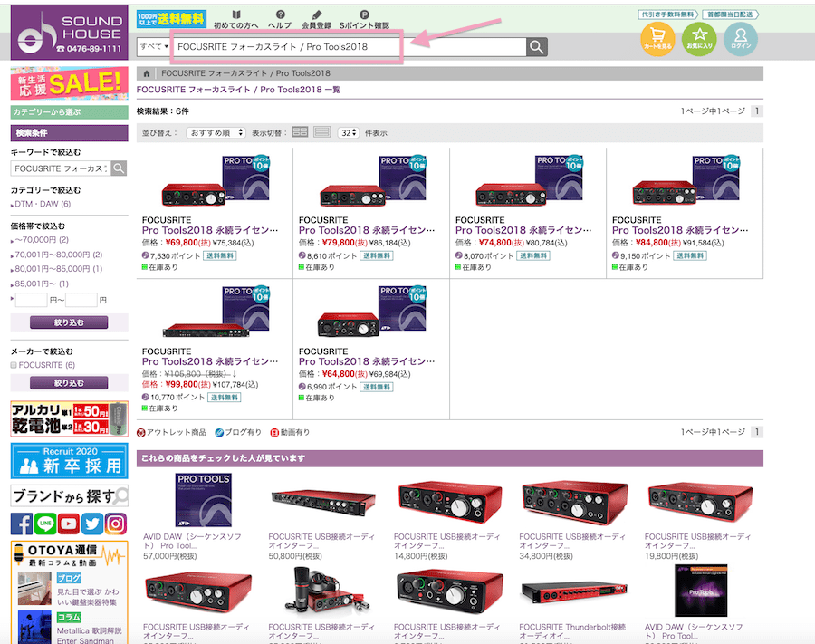The image size is (815, 644).
Task: Click page number 1 at bottom pagination
Action: point(757,432)
